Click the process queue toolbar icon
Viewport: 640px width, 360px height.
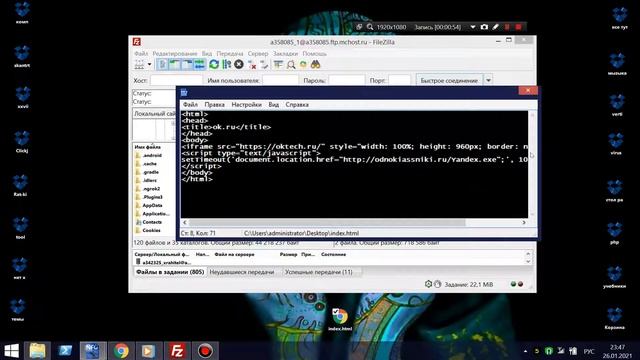227,64
